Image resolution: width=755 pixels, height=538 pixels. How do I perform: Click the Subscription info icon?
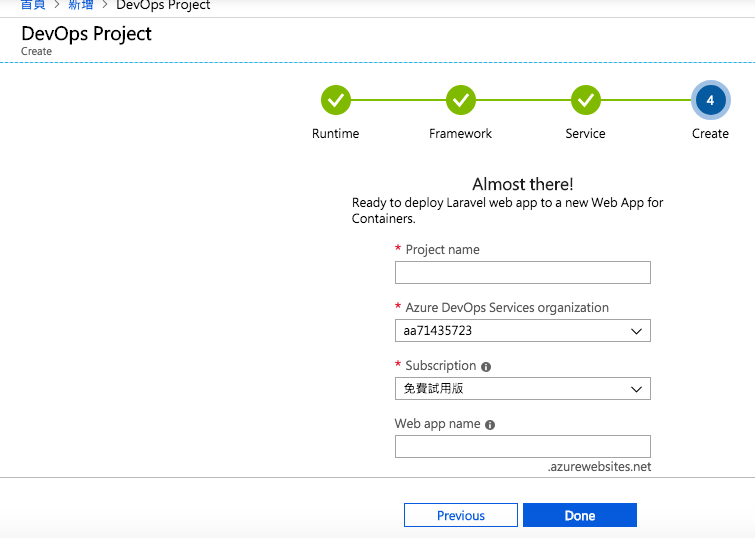click(x=486, y=367)
